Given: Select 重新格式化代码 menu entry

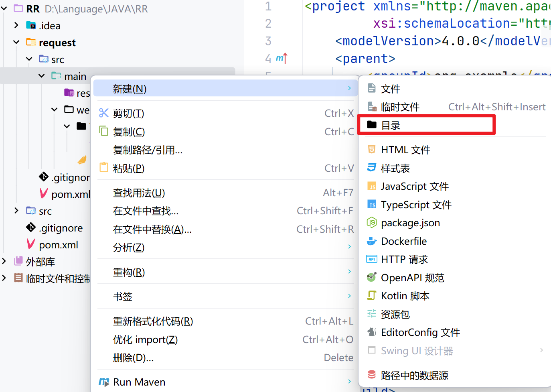Looking at the screenshot, I should pos(153,321).
